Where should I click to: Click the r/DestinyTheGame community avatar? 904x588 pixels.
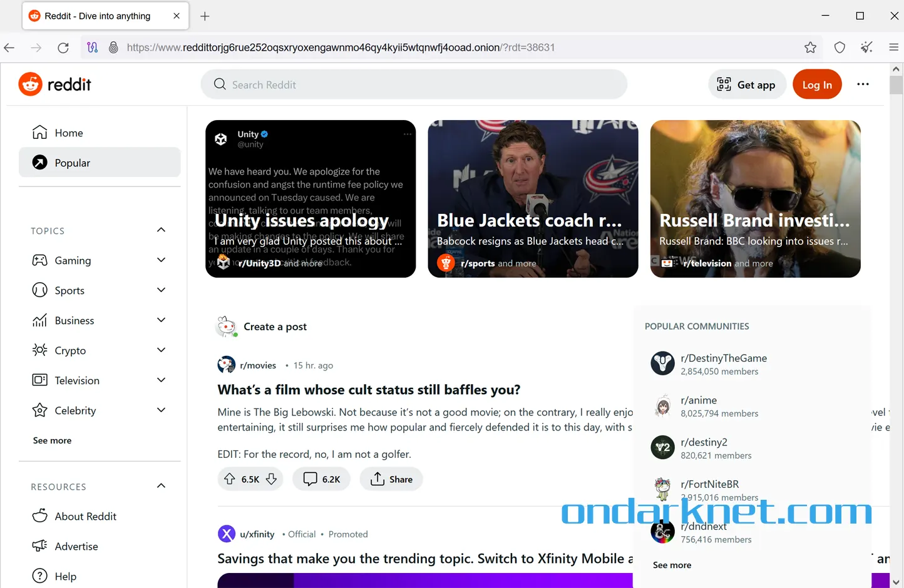pos(662,362)
